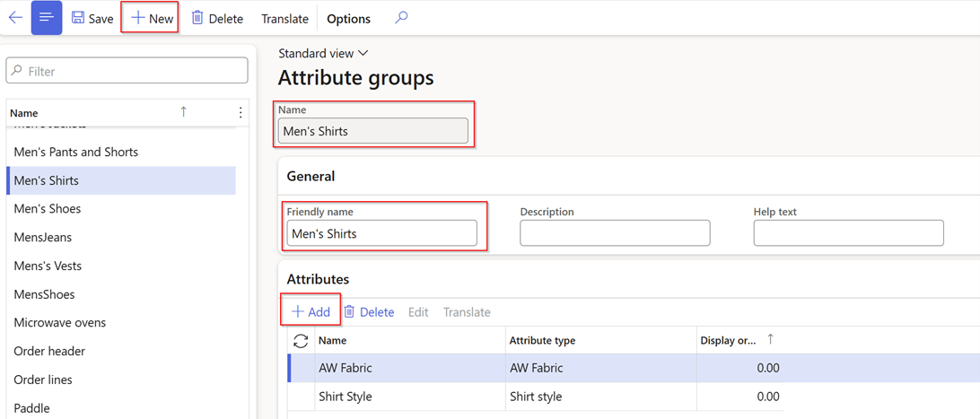This screenshot has width=980, height=419.
Task: Click AW Fabric attribute type cell
Action: click(x=600, y=369)
